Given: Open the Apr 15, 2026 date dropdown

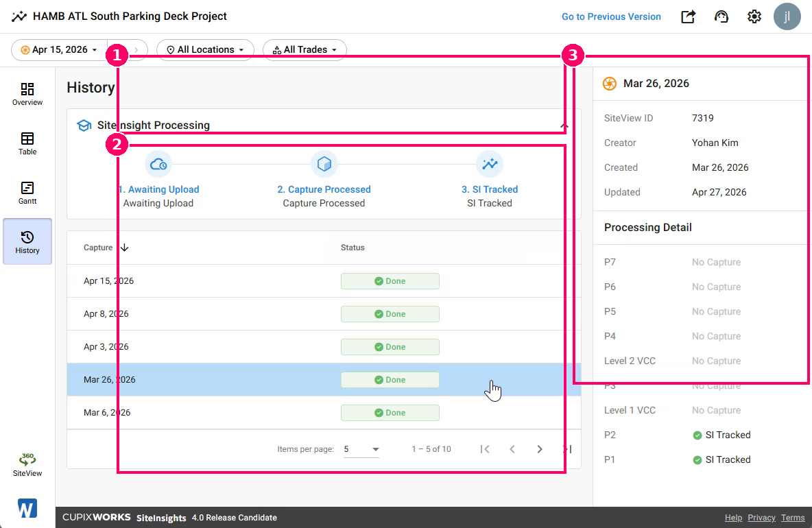Looking at the screenshot, I should (59, 49).
